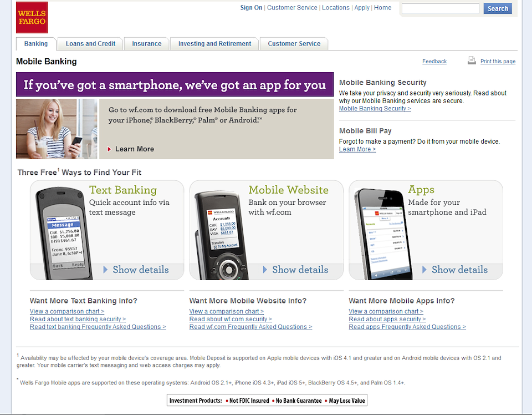This screenshot has height=415, width=532.
Task: Click the red arrow beside Learn More
Action: tap(109, 149)
